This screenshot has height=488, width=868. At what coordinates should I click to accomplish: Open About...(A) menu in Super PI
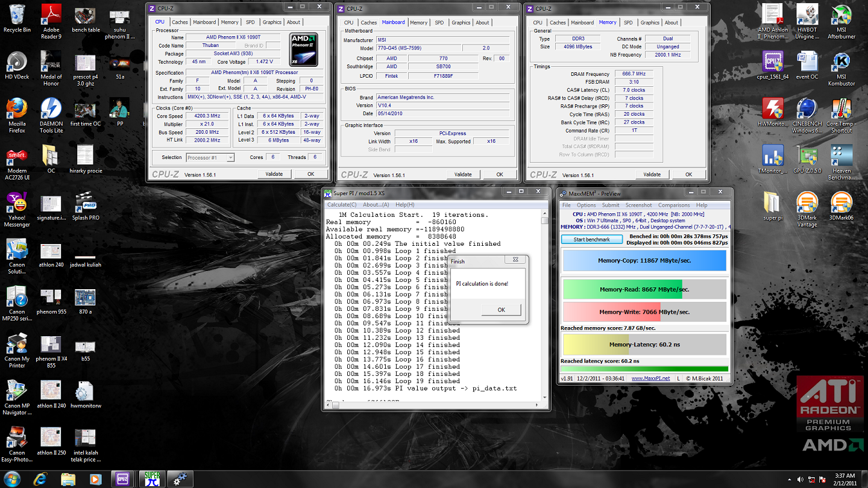pyautogui.click(x=376, y=205)
